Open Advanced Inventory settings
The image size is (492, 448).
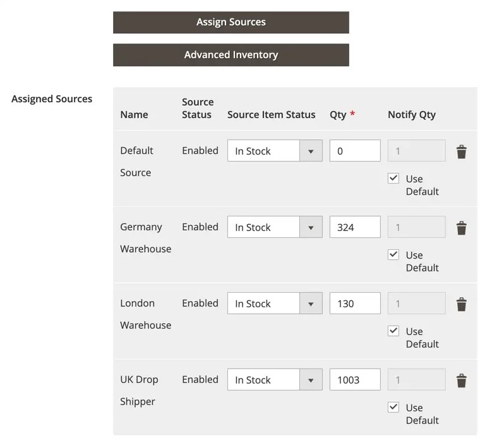pos(231,55)
